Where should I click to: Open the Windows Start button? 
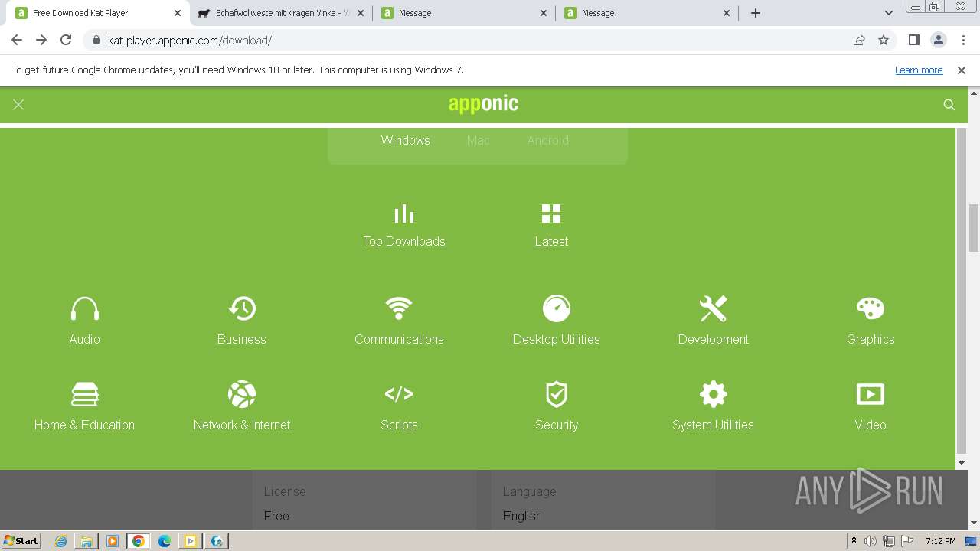(x=21, y=540)
